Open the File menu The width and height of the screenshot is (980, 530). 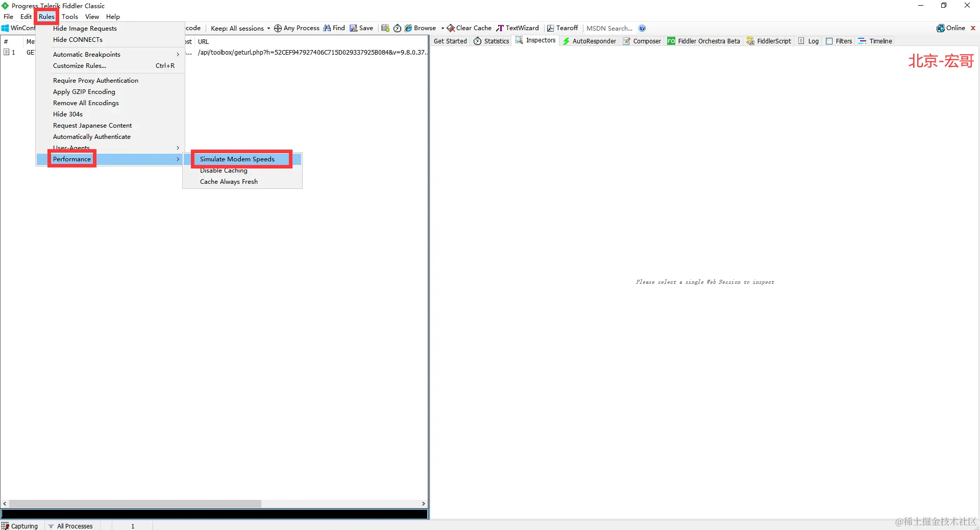[9, 16]
